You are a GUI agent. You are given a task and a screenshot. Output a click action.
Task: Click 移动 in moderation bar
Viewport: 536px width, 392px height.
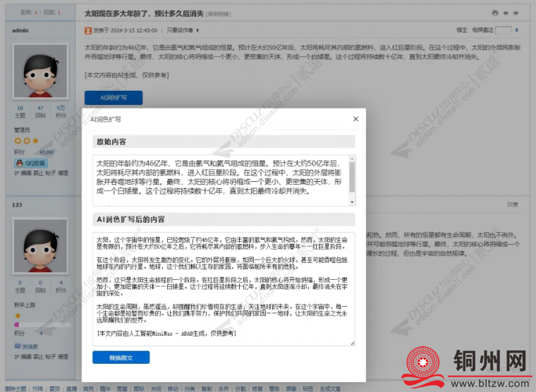pos(173,388)
